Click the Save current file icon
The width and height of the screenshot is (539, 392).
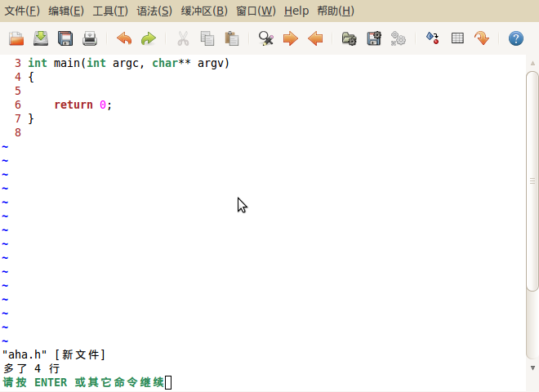(41, 38)
